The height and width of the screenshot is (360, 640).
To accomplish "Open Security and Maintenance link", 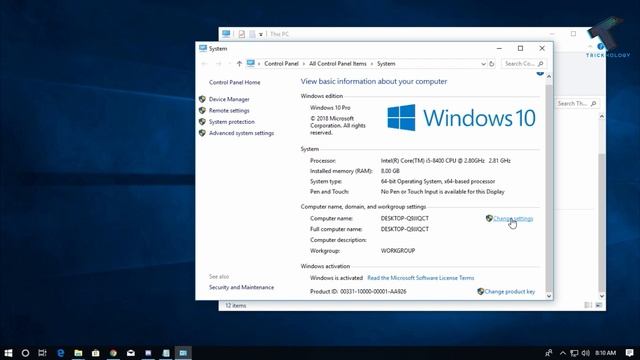I will 241,287.
